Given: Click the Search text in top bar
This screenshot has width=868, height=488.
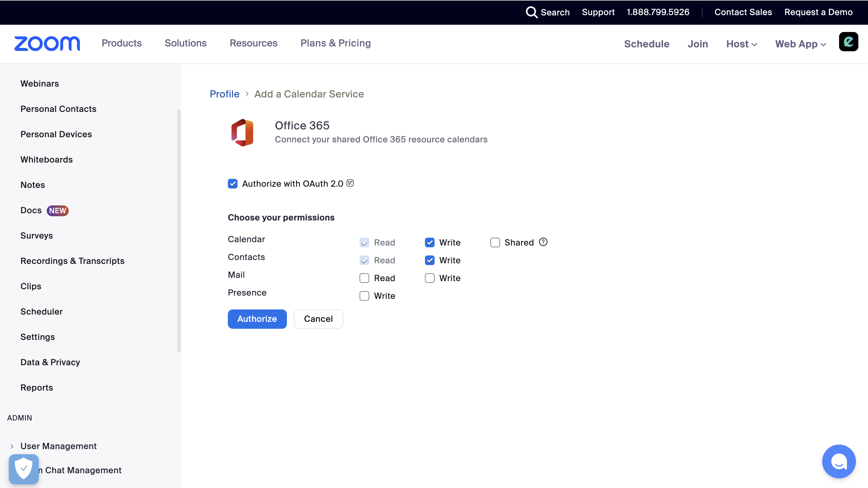Looking at the screenshot, I should (x=555, y=12).
